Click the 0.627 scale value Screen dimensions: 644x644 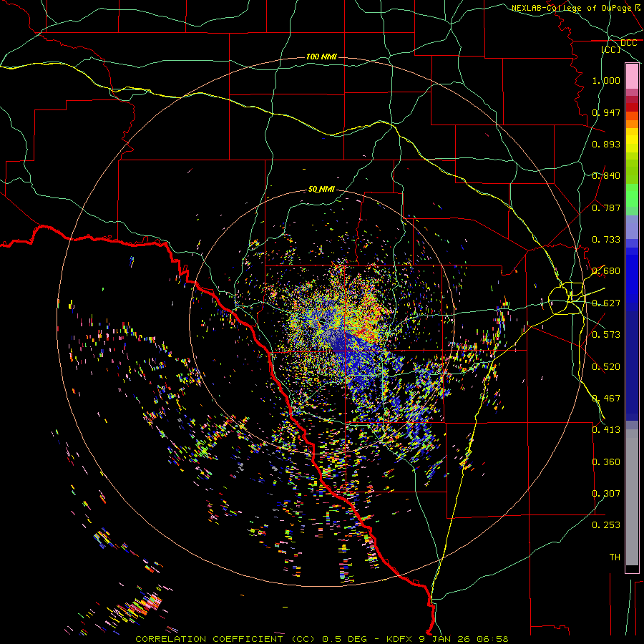[606, 303]
